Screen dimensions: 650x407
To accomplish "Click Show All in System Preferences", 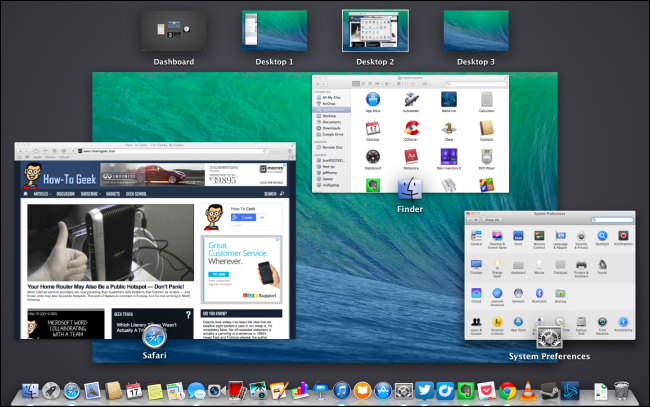I will (492, 220).
